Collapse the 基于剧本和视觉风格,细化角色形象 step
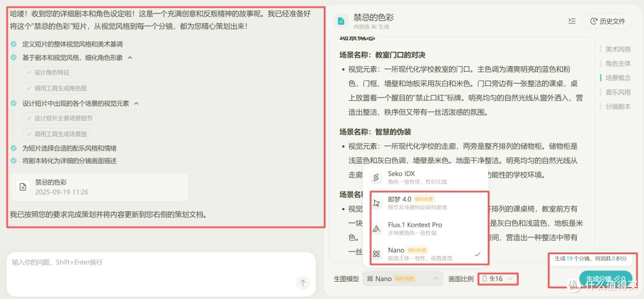Image resolution: width=644 pixels, height=299 pixels. pos(130,58)
